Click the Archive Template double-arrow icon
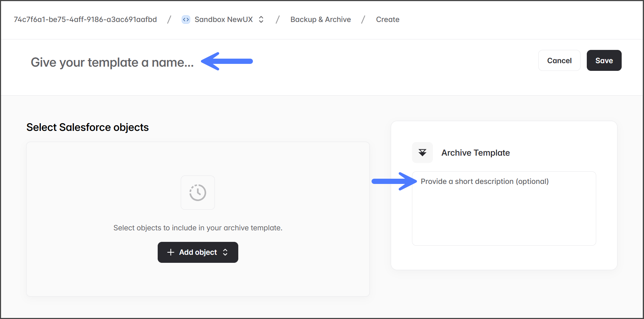This screenshot has height=319, width=644. tap(422, 153)
